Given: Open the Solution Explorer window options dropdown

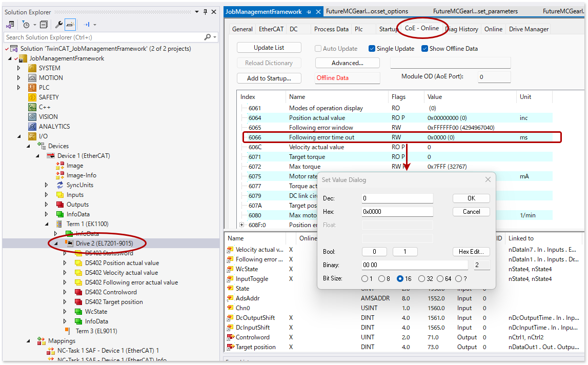Looking at the screenshot, I should 197,12.
